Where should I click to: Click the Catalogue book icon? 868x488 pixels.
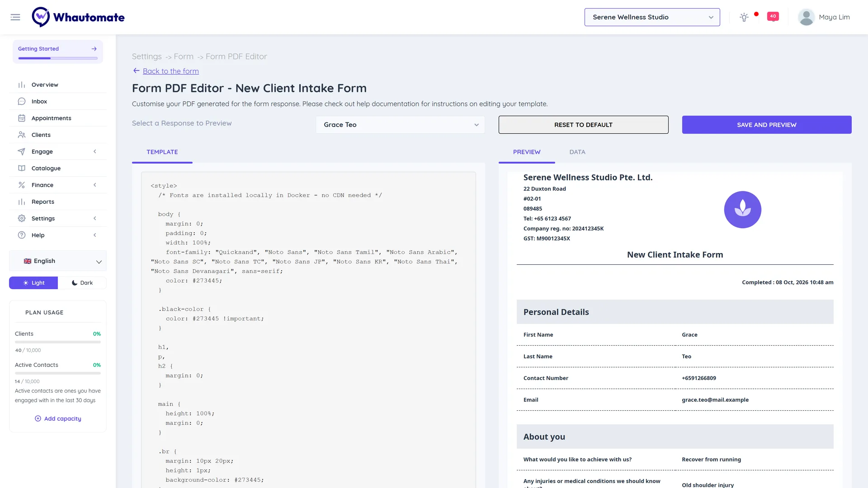pos(22,169)
